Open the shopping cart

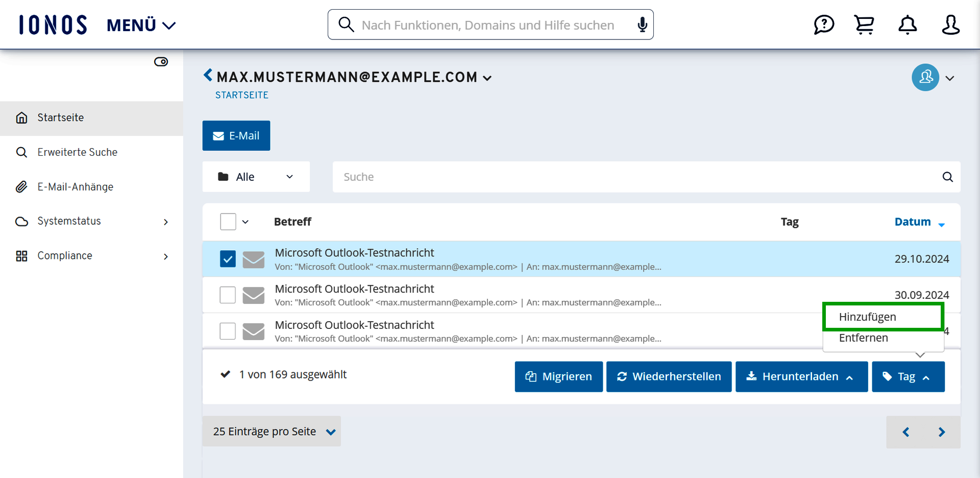(864, 25)
